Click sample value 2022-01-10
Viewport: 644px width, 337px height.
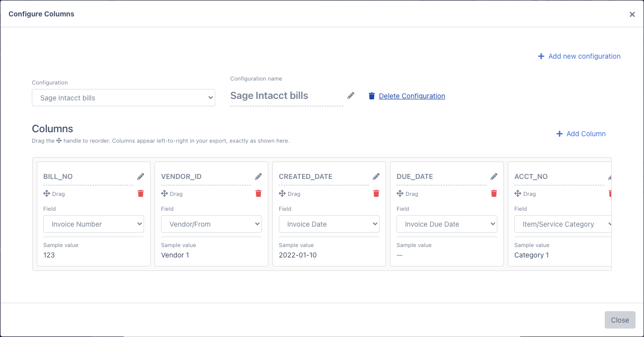tap(298, 255)
